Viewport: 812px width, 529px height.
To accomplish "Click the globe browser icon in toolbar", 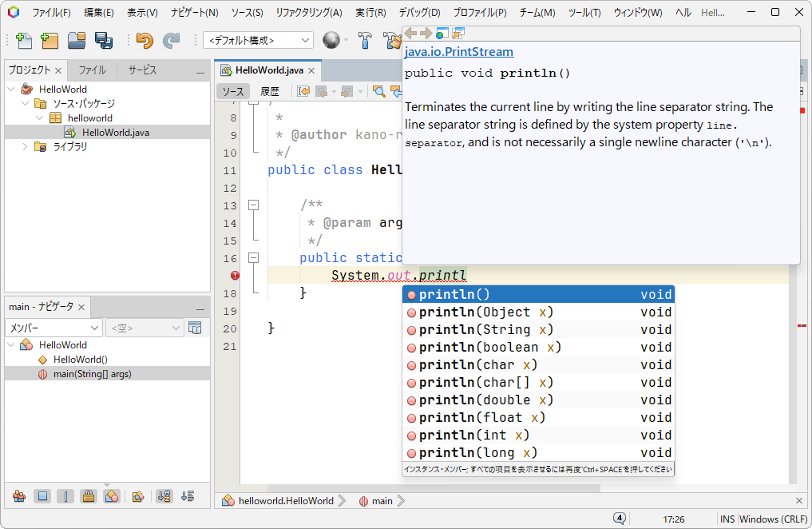I will (x=331, y=40).
